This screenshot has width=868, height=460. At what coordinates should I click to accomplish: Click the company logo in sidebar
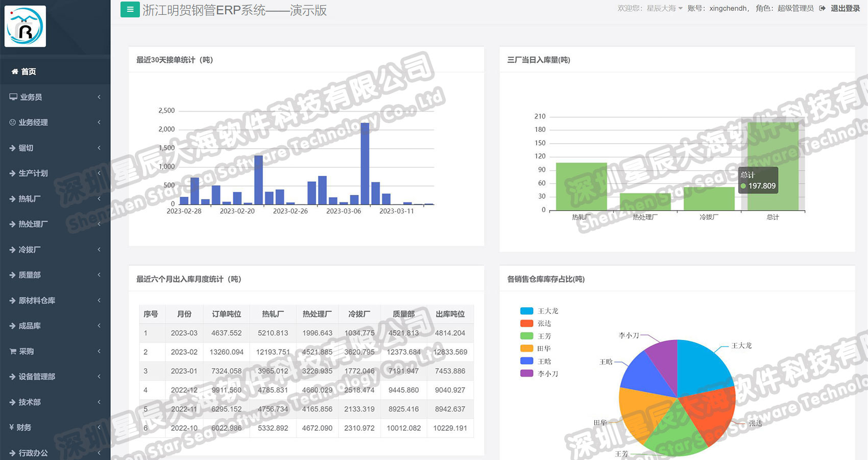[x=25, y=27]
